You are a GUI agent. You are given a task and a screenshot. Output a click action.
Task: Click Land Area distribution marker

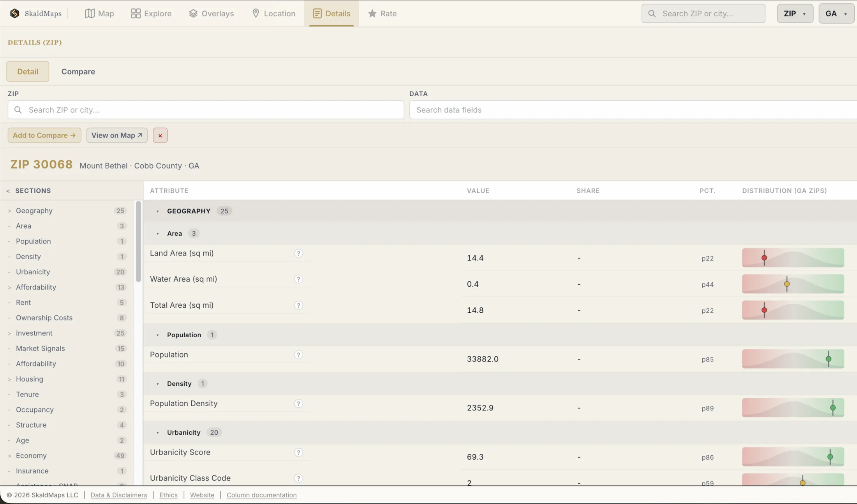[x=764, y=258]
